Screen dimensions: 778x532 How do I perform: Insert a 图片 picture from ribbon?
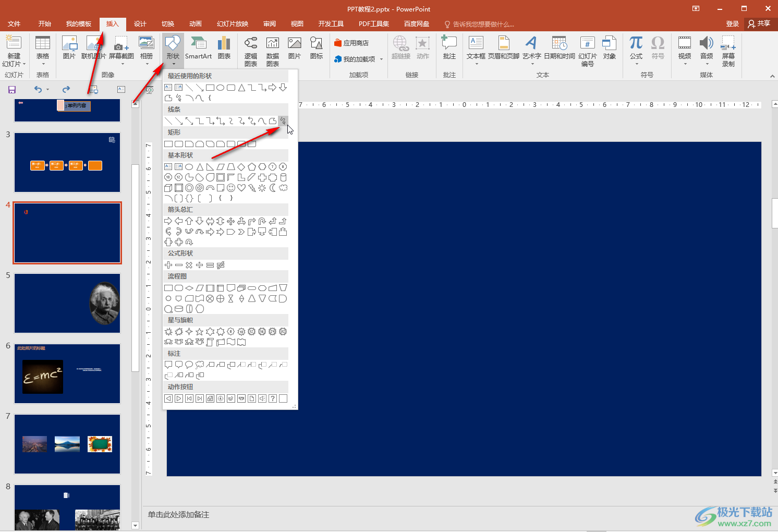point(69,48)
